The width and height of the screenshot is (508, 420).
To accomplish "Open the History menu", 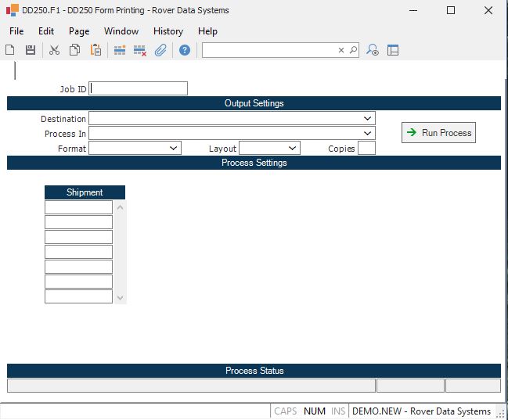I will pos(168,31).
